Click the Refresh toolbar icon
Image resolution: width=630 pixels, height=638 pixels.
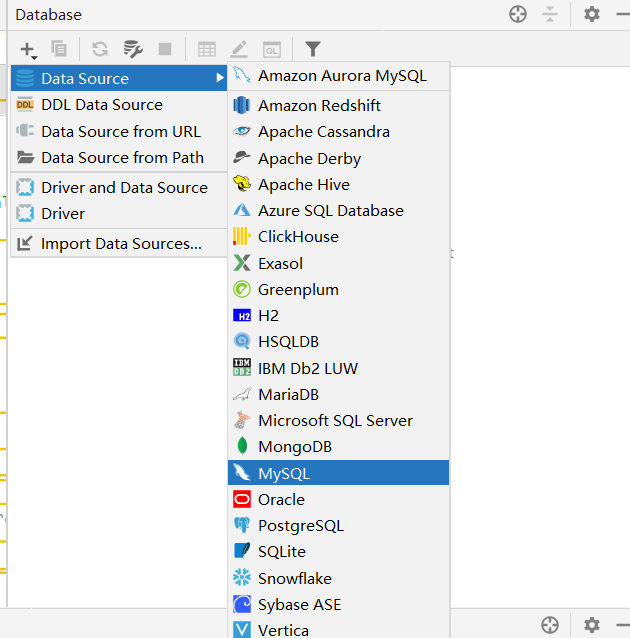(x=100, y=49)
